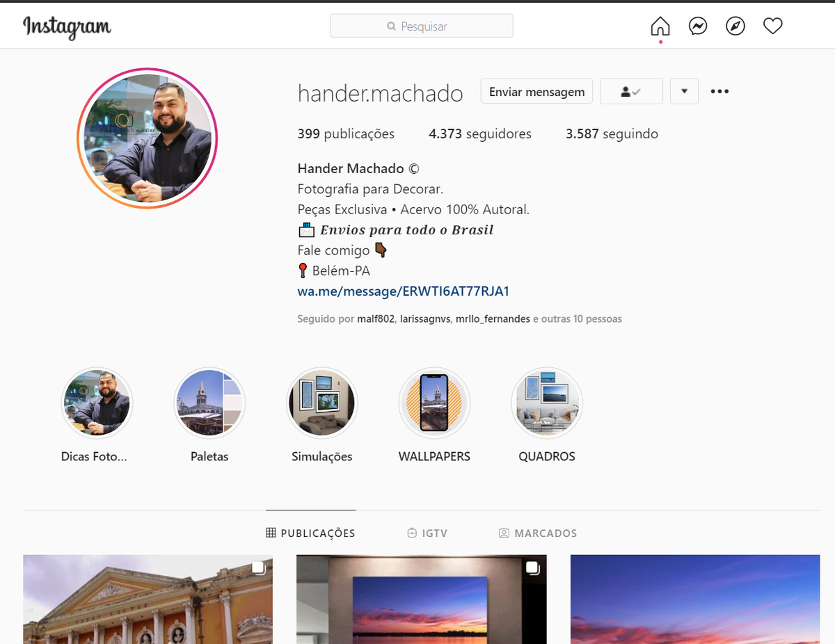Screen dimensions: 835x644
Task: Open activity feed heart icon
Action: click(773, 26)
